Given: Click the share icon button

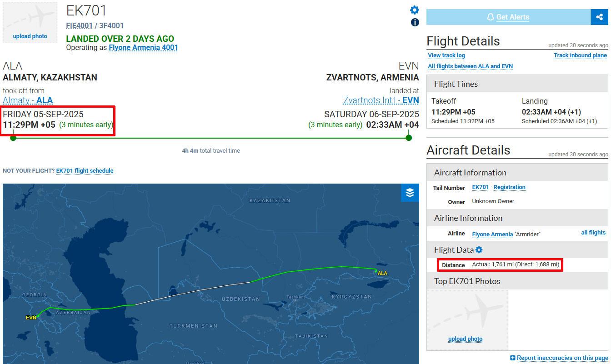Looking at the screenshot, I should coord(599,17).
